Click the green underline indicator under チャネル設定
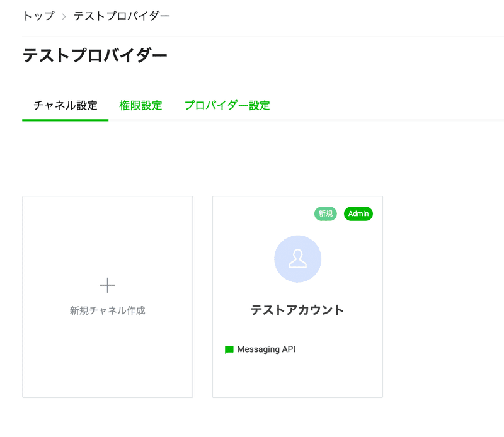The height and width of the screenshot is (437, 504). 65,124
